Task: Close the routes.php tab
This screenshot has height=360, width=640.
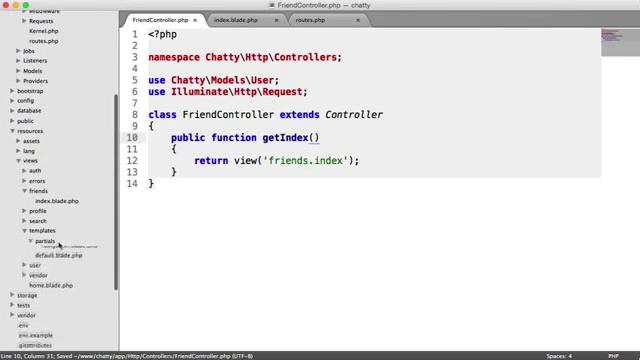Action: point(358,20)
